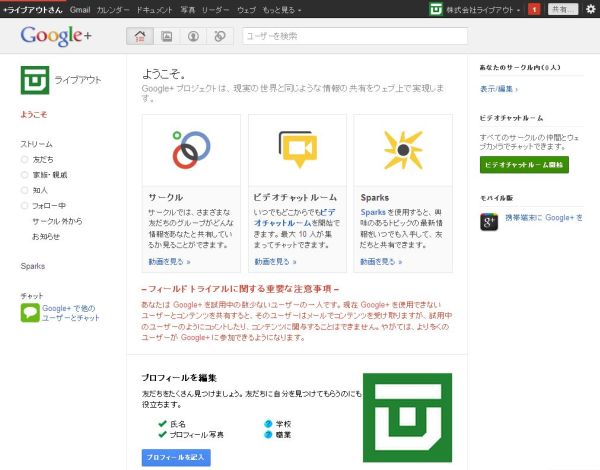Open the 株式会社ライフアウト account dropdown
The image size is (600, 470).
(x=483, y=10)
